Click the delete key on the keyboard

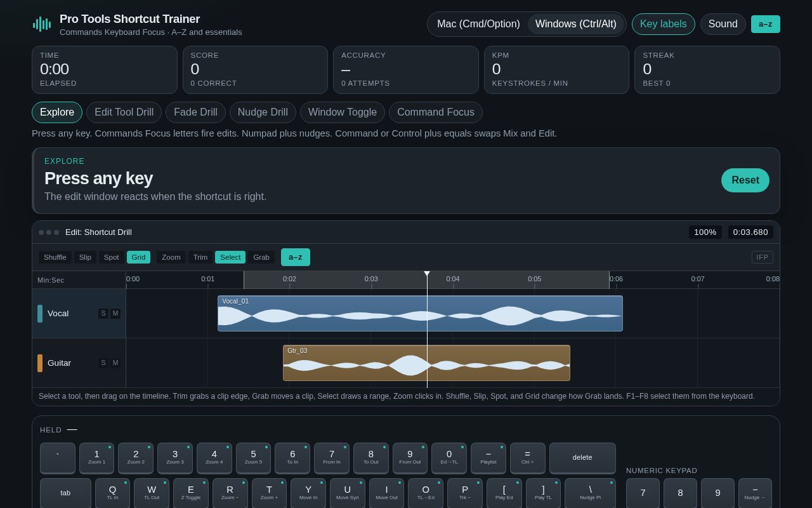pos(582,458)
